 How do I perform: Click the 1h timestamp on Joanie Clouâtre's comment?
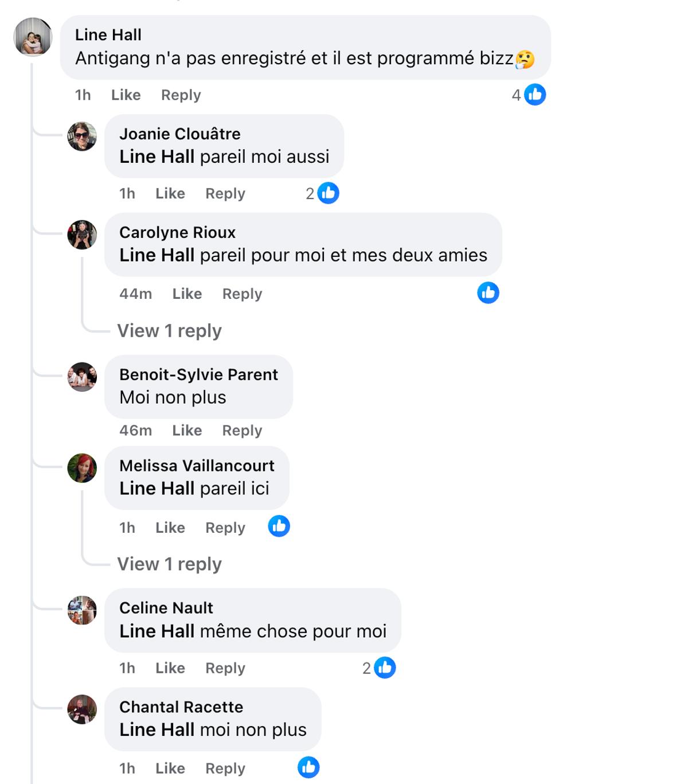pos(127,193)
